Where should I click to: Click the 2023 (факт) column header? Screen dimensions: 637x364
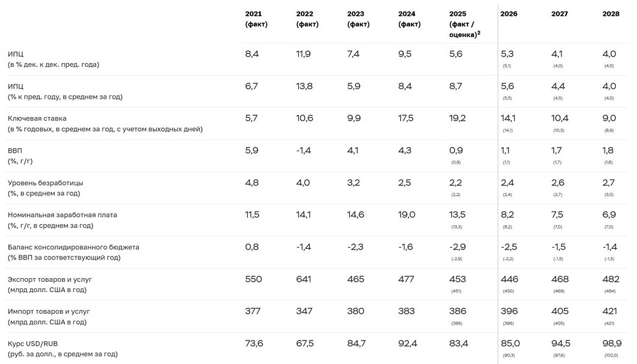click(x=358, y=19)
